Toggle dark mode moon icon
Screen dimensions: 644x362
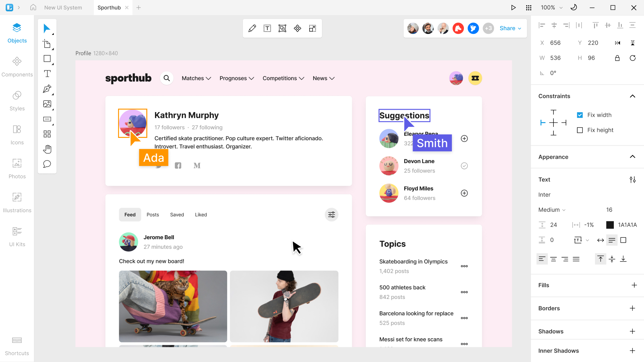coord(574,7)
